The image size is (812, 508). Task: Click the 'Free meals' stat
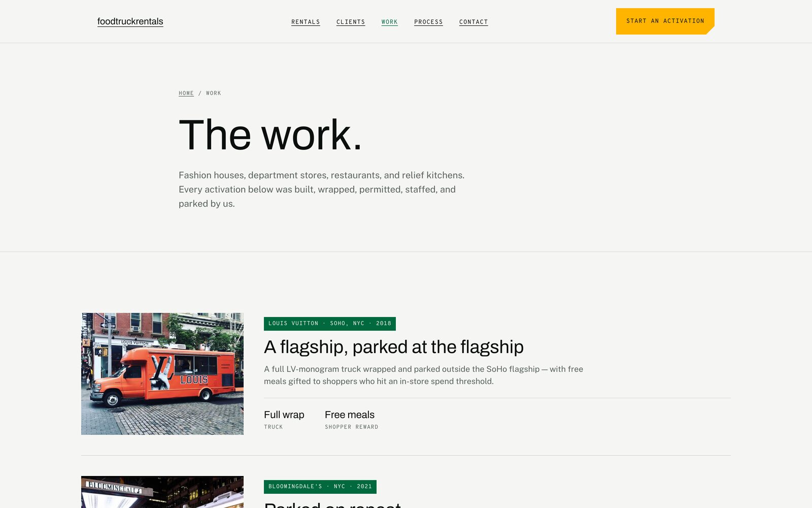point(350,415)
